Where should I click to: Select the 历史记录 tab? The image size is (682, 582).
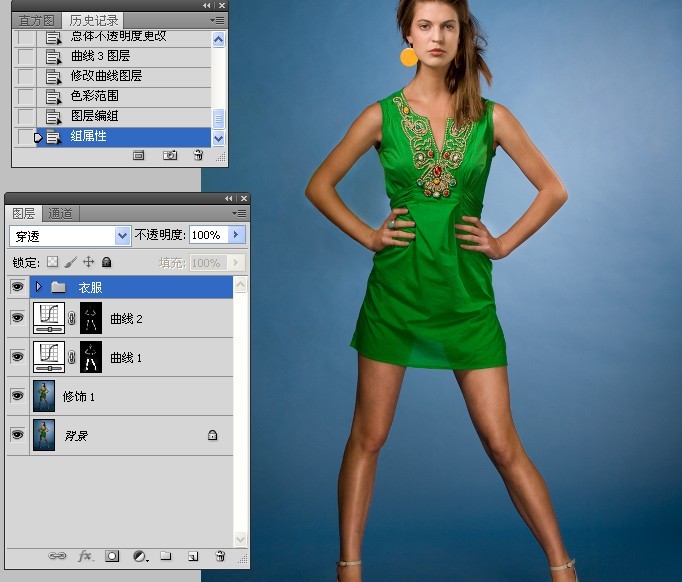[x=93, y=20]
